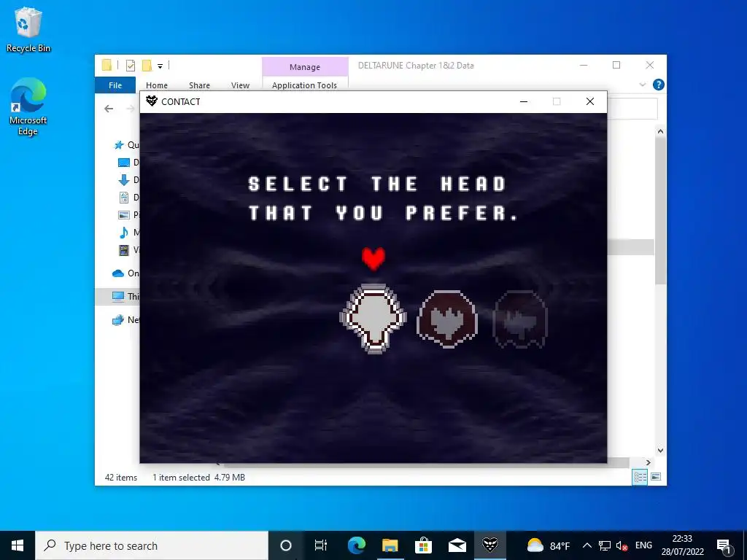Open Task View on the taskbar
The height and width of the screenshot is (560, 747).
321,545
